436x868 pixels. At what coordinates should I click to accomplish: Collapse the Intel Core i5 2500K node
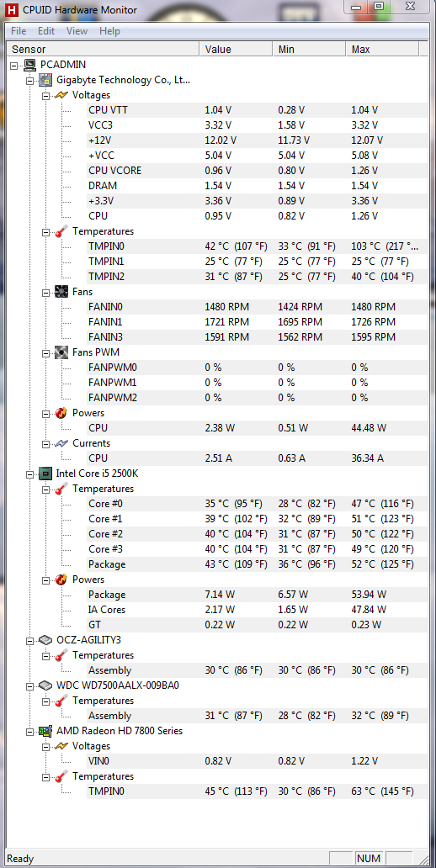point(30,474)
